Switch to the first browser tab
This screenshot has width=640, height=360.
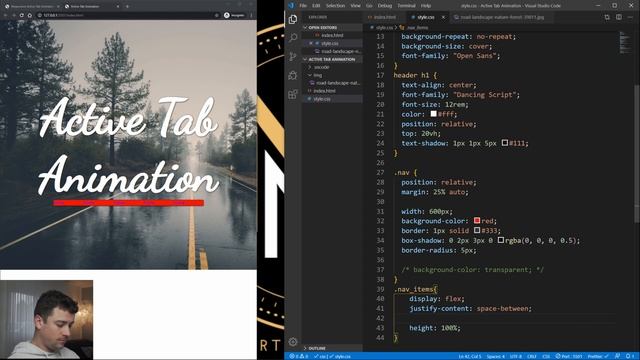31,6
